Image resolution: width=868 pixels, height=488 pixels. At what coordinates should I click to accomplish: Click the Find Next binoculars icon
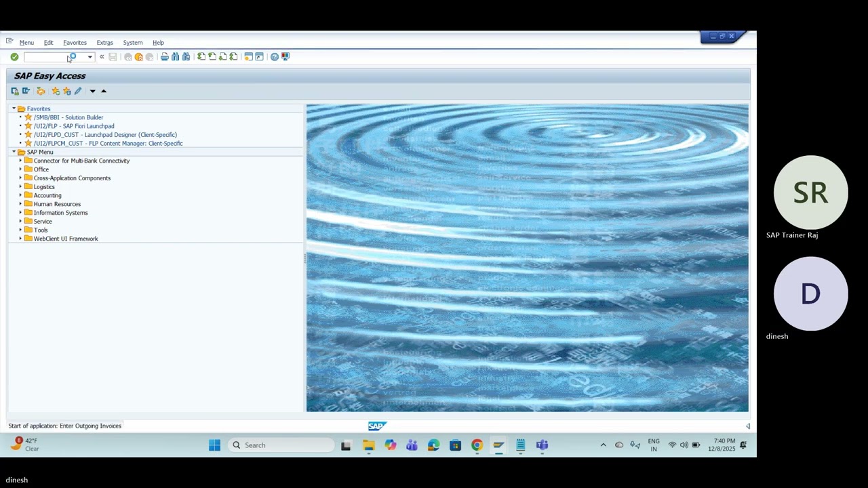point(186,57)
